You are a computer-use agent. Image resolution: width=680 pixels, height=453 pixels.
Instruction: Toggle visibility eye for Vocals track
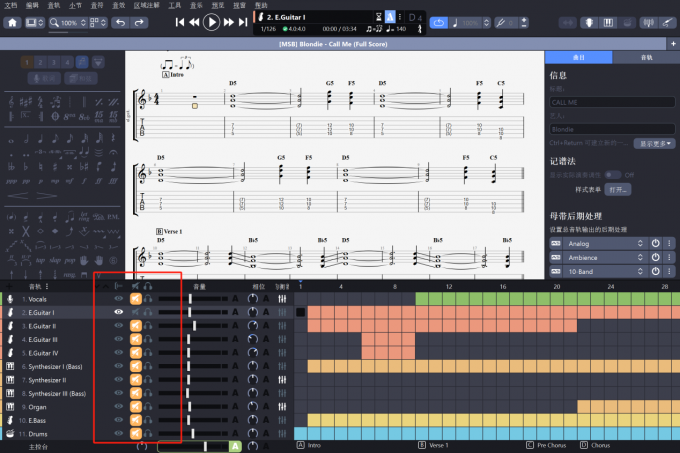point(119,298)
